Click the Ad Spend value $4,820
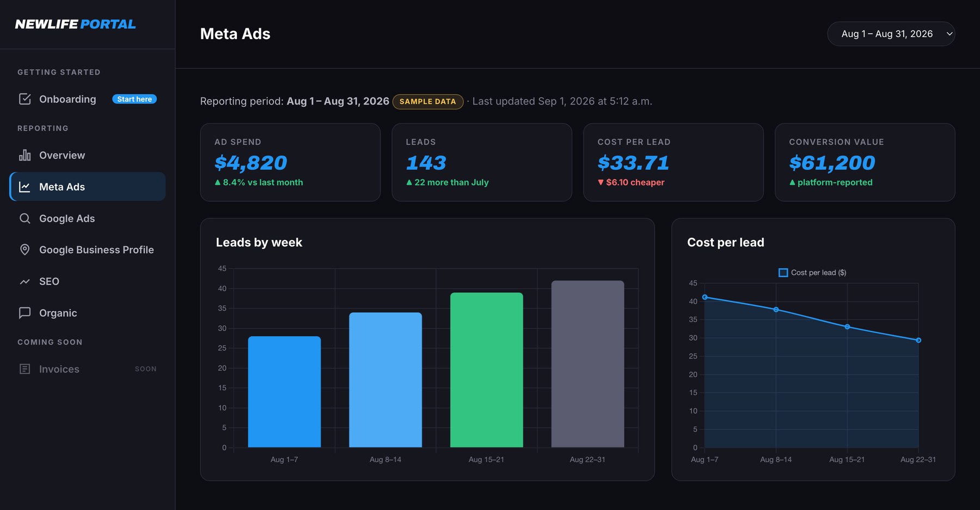 point(251,163)
